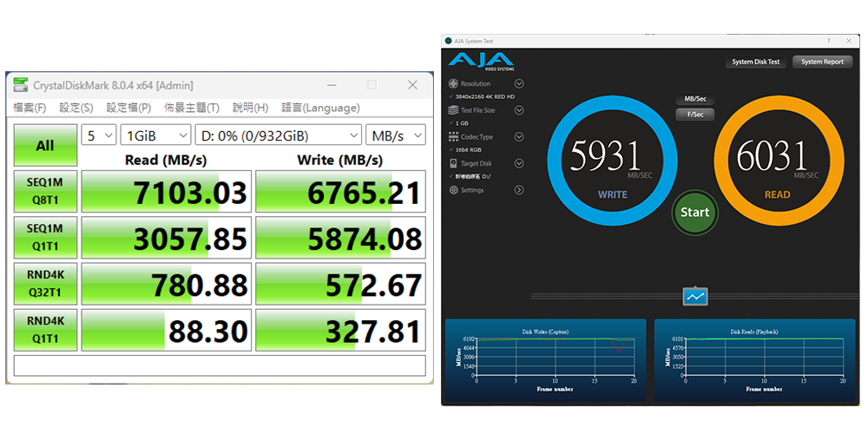Click the AJA System Test title bar icon
Image resolution: width=868 pixels, height=434 pixels.
(449, 41)
